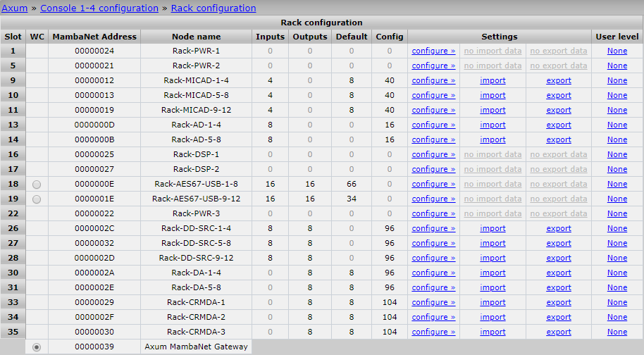Select the Axum MambaNet Gateway radio button
The height and width of the screenshot is (355, 644).
(x=37, y=347)
